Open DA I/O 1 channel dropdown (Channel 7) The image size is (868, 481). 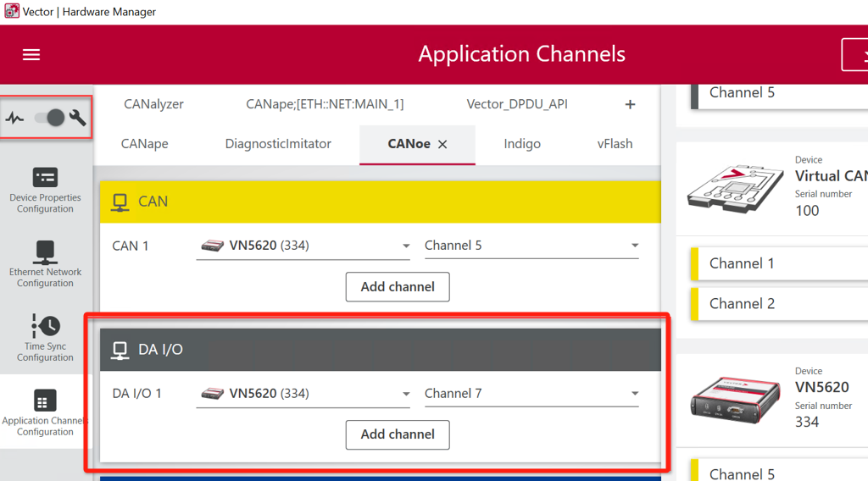531,394
